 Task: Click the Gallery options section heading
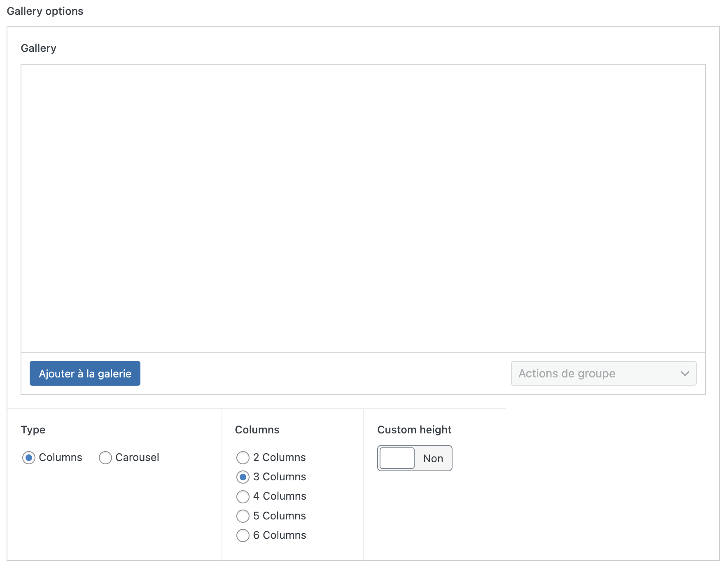[45, 11]
